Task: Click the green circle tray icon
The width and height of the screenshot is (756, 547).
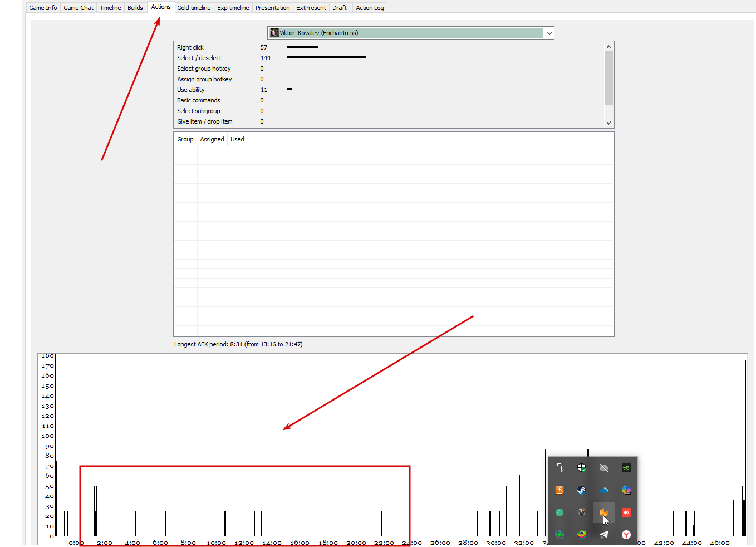Action: 559,512
